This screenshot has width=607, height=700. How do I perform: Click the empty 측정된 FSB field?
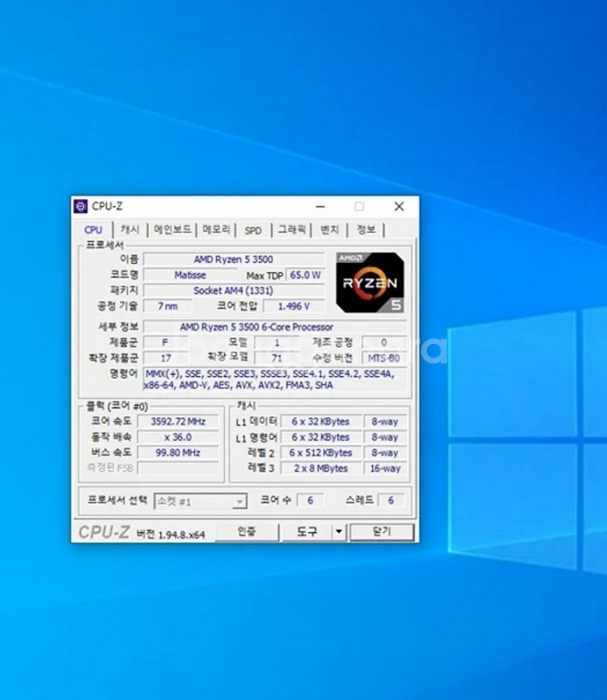pyautogui.click(x=178, y=468)
